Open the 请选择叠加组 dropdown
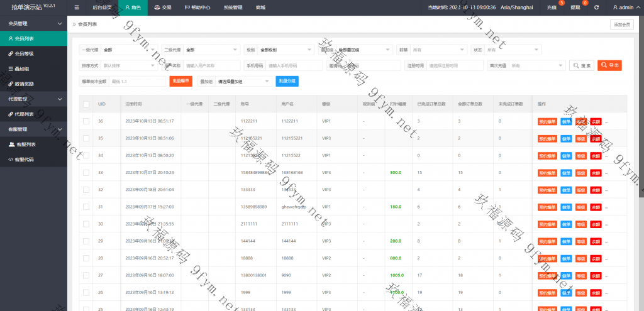This screenshot has width=644, height=311. 243,81
